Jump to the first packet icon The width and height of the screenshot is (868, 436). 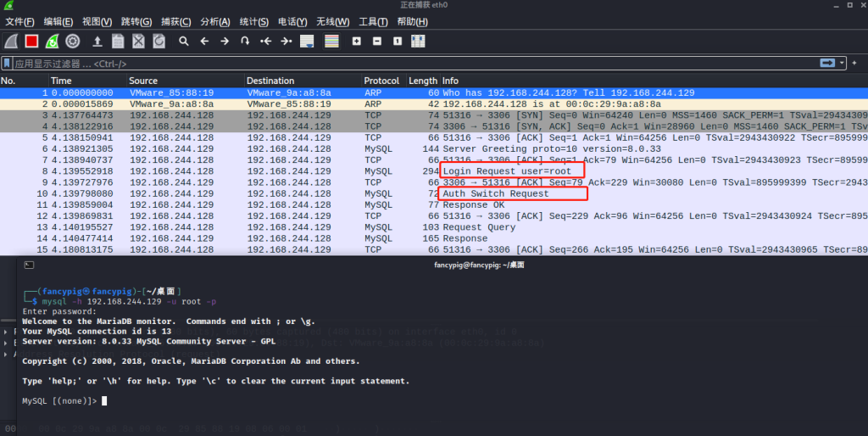(266, 41)
